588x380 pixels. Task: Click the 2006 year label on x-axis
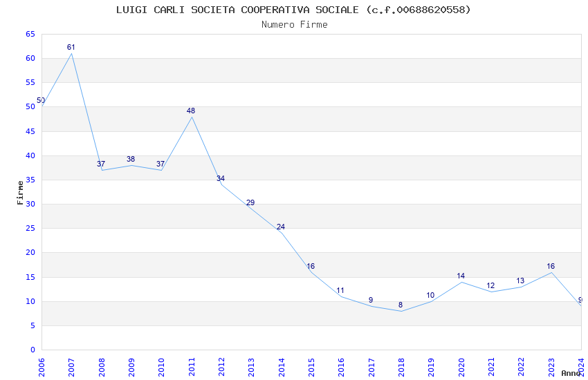tap(42, 368)
